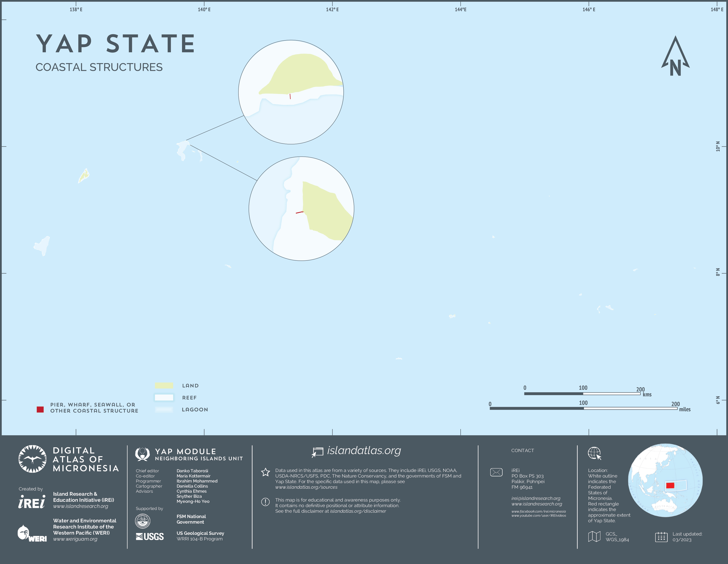Screen dimensions: 728x564
Task: Click the north arrow compass icon
Action: (x=675, y=56)
